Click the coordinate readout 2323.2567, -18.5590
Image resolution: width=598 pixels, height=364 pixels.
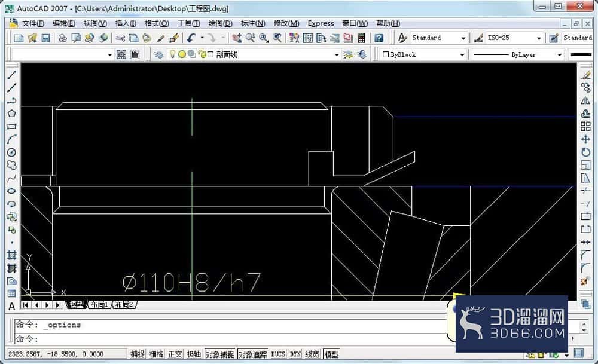(66, 354)
